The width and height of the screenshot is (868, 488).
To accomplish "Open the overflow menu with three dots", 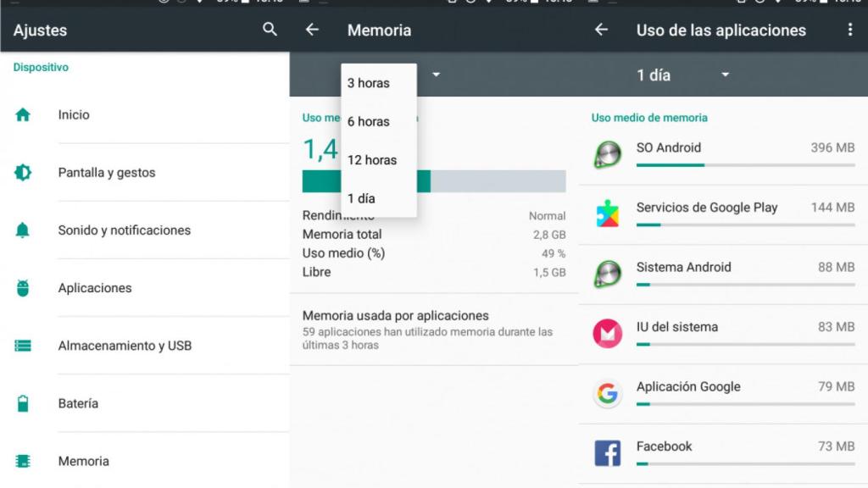I will point(850,30).
